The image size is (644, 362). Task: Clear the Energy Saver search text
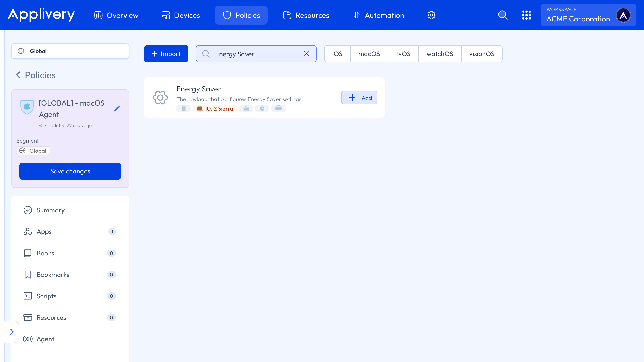tap(306, 54)
